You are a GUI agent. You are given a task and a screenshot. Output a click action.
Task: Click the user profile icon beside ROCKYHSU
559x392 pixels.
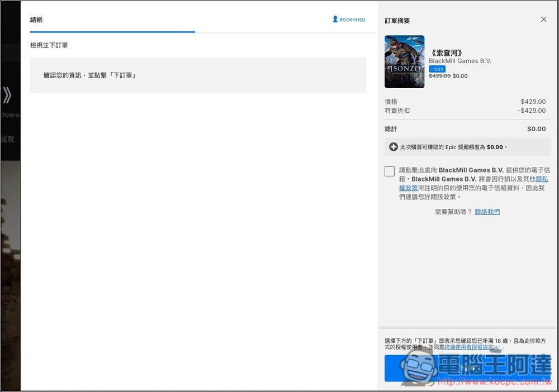pos(335,19)
